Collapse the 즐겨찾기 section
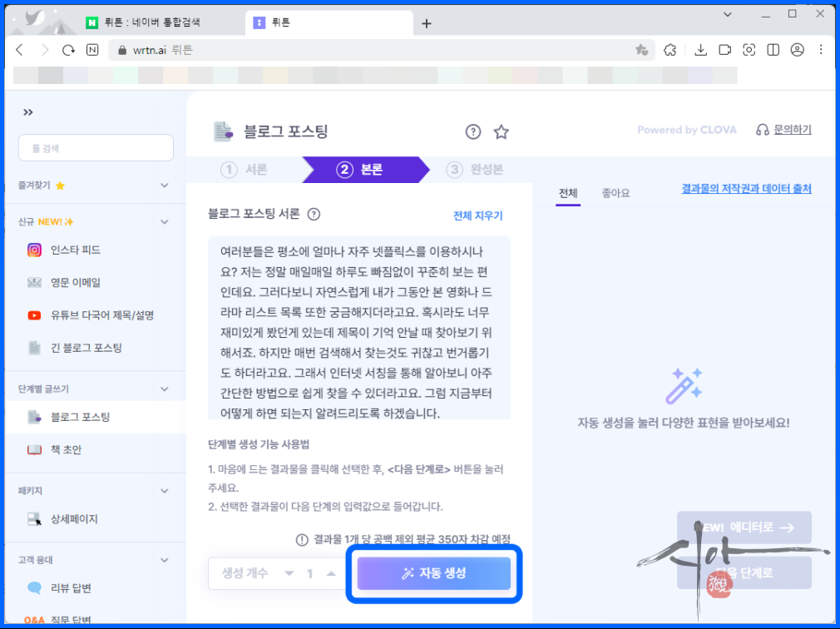 [x=165, y=186]
